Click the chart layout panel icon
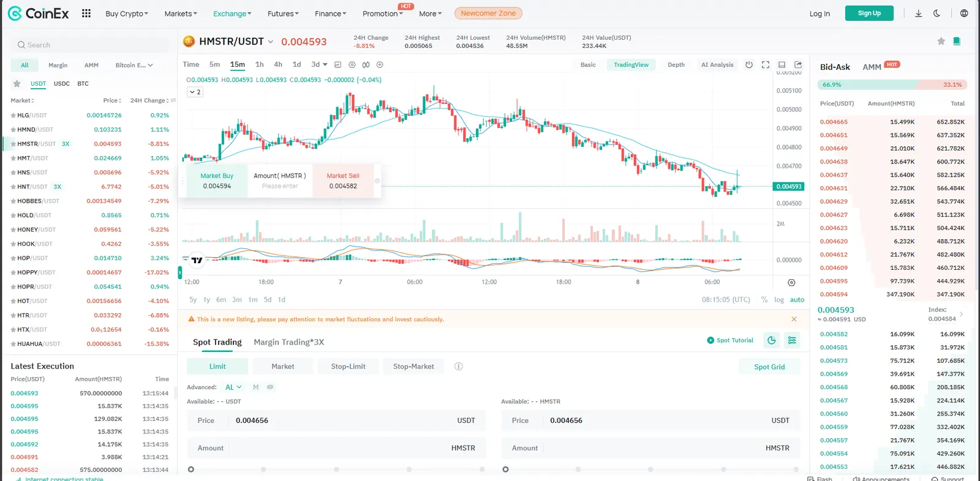The image size is (980, 481). (x=782, y=64)
